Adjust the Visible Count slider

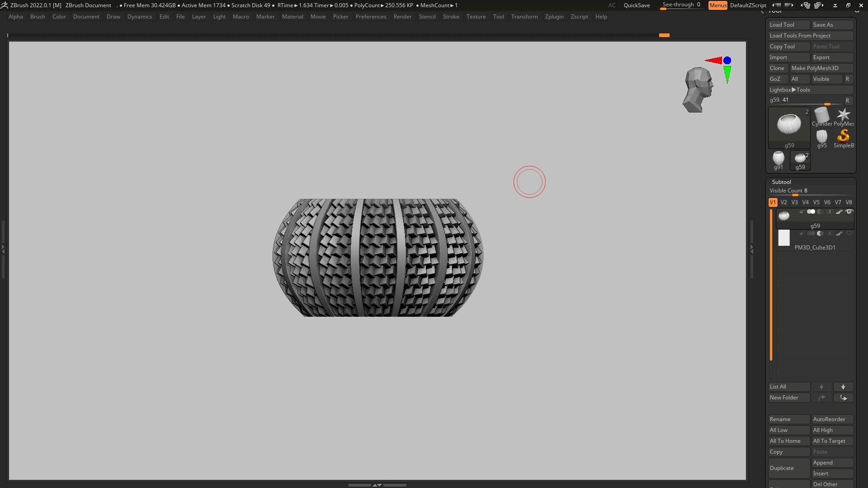(796, 195)
